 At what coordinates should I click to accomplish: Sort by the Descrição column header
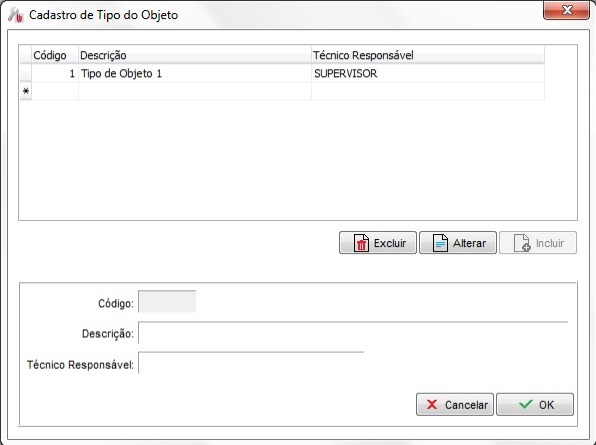(195, 55)
